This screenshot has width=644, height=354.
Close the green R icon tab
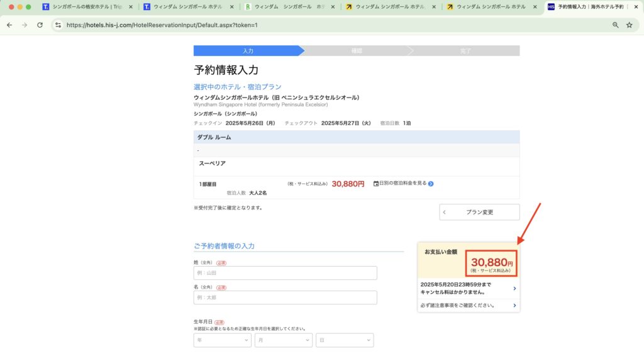click(333, 7)
